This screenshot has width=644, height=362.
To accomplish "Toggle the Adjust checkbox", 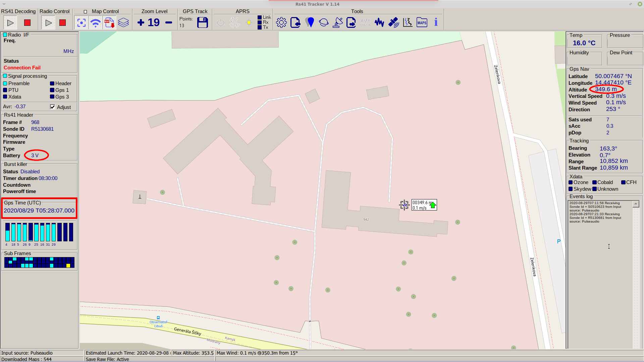I will coord(53,107).
